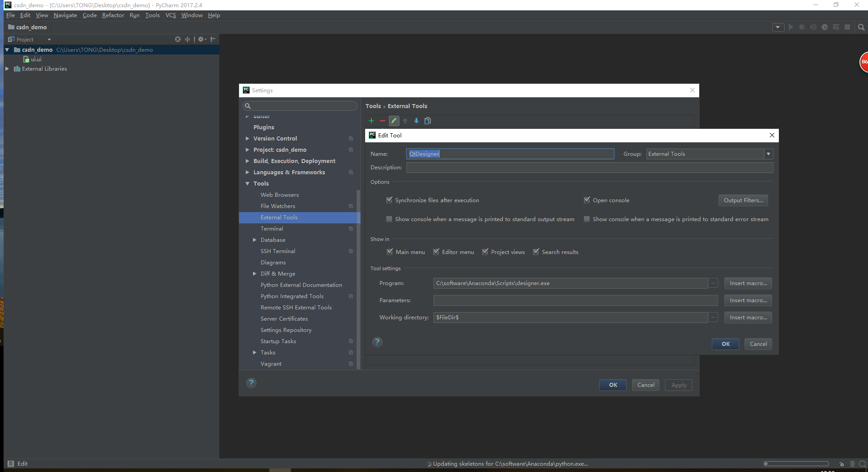Expand Build, Execution, Deployment node
Image resolution: width=868 pixels, height=472 pixels.
[x=247, y=161]
